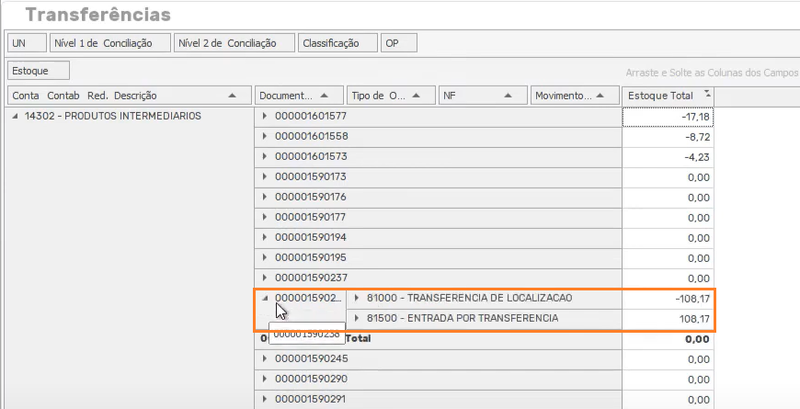Click the 14302 - PRODUTOS INTERMEDIARIOS label
Image resolution: width=800 pixels, height=409 pixels.
[x=113, y=116]
